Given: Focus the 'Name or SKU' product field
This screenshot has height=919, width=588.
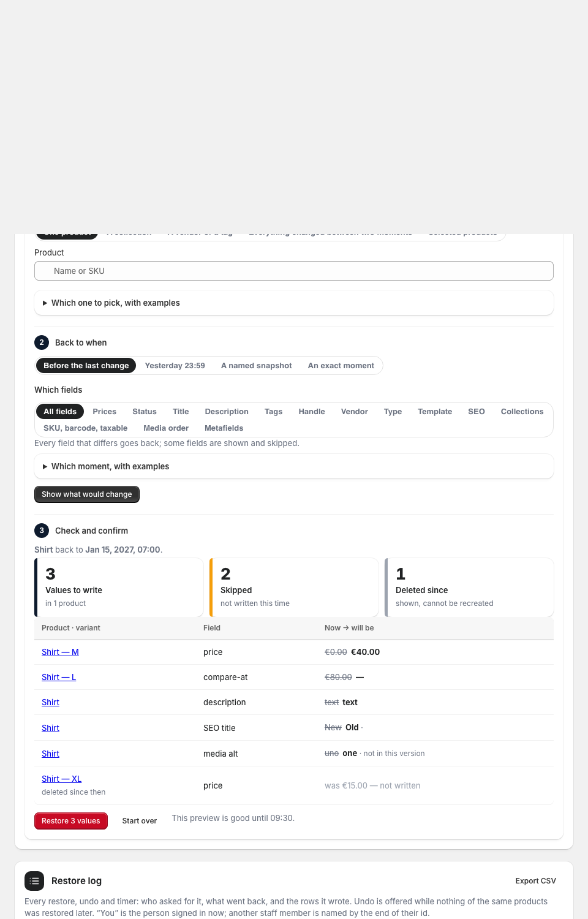Looking at the screenshot, I should (x=294, y=271).
